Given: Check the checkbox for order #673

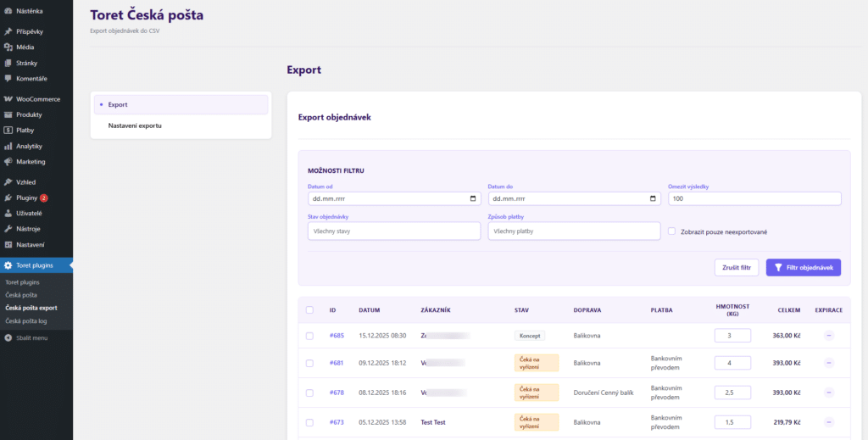Looking at the screenshot, I should [309, 422].
